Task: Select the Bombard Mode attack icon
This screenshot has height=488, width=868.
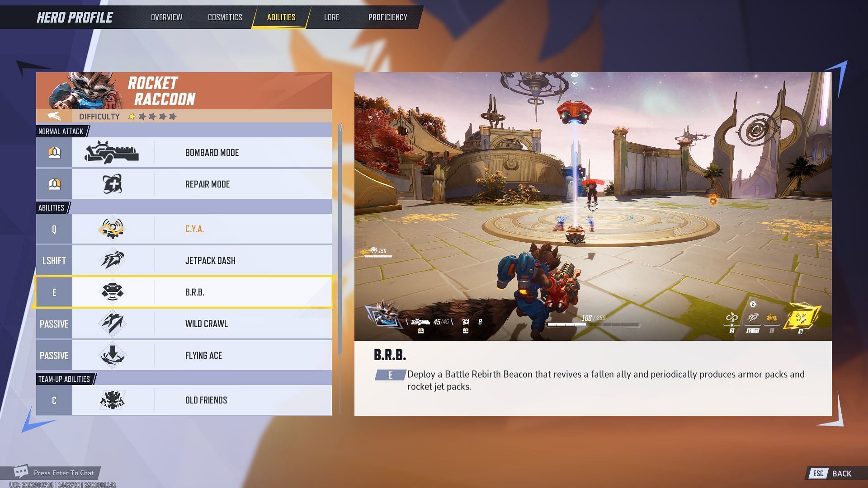Action: (112, 153)
